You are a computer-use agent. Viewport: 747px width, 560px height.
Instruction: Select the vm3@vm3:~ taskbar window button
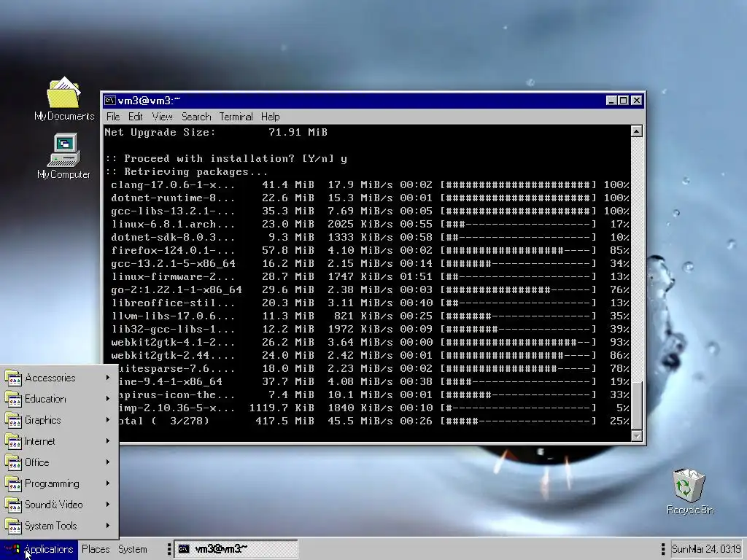[x=236, y=549]
